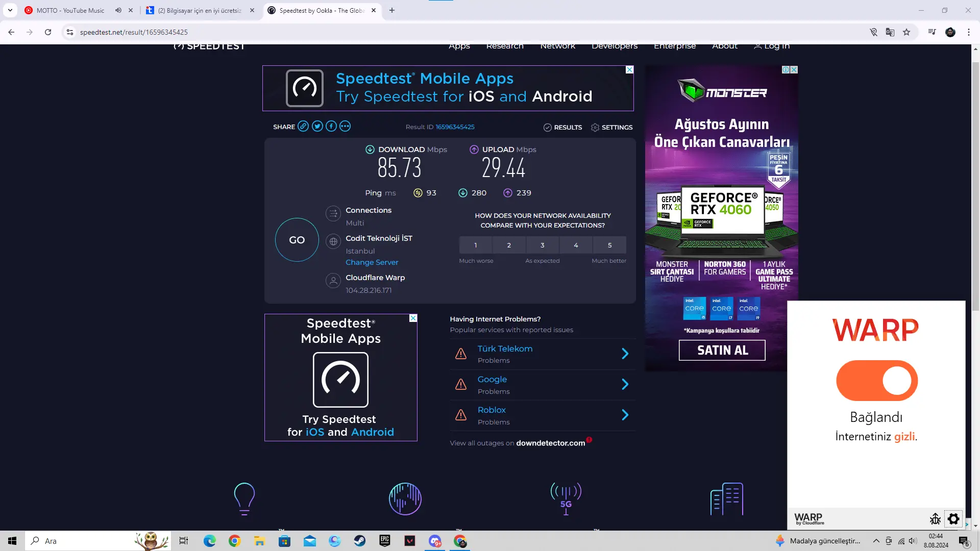Open the Developers menu
The height and width of the screenshot is (551, 980).
[615, 46]
